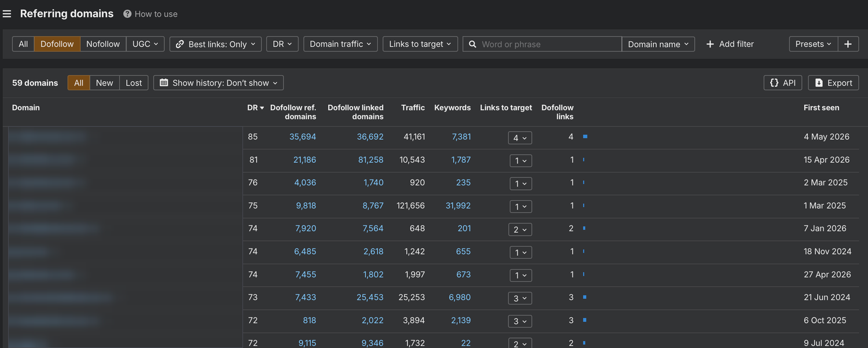Click the First seen column header
Viewport: 868px width, 348px height.
point(821,108)
